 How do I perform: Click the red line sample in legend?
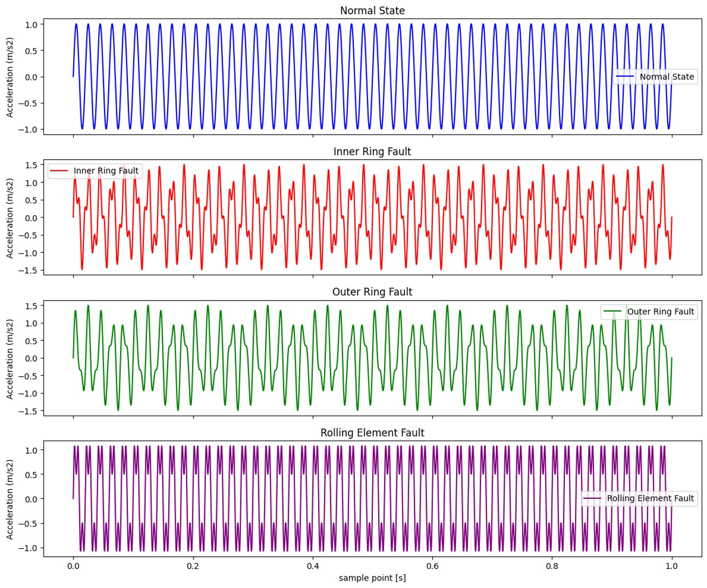click(x=58, y=171)
